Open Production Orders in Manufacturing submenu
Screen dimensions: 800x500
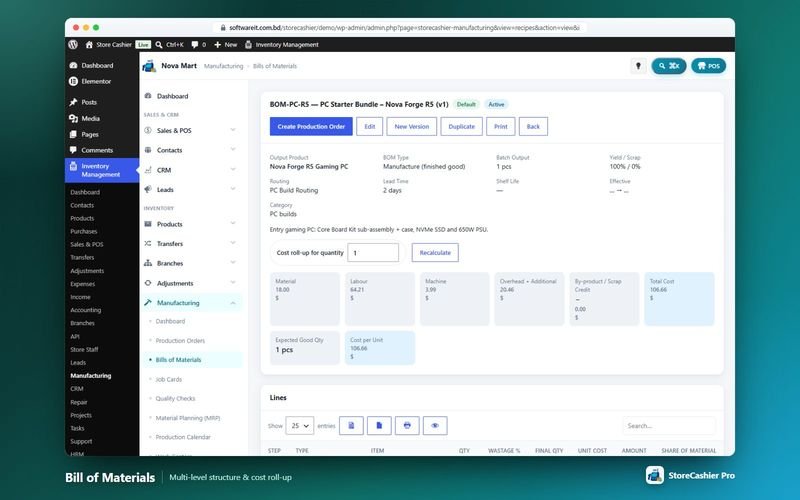pyautogui.click(x=180, y=340)
